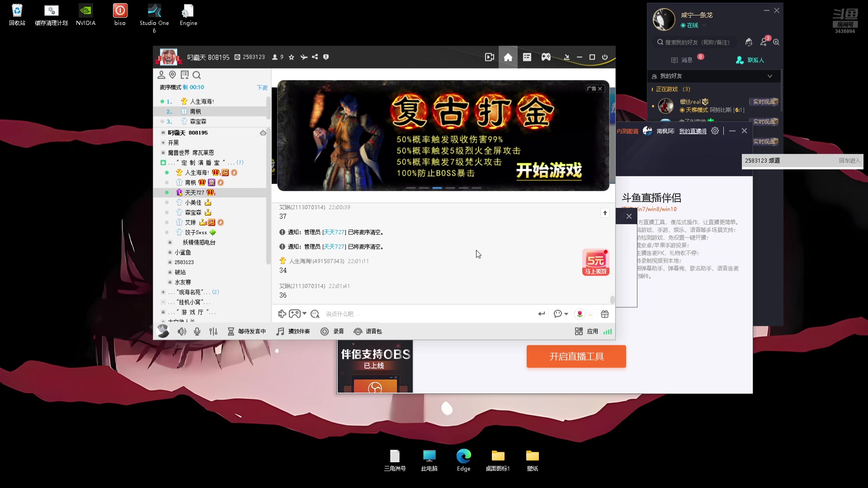Open the audio mixer settings icon
868x488 pixels.
tap(213, 332)
